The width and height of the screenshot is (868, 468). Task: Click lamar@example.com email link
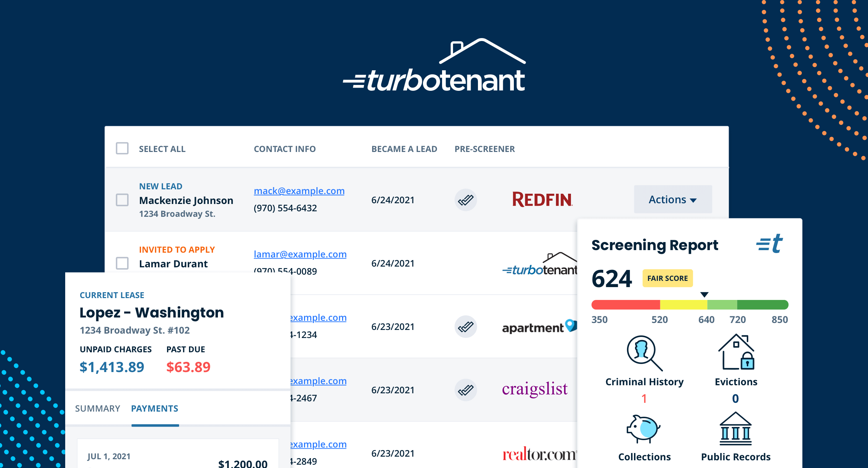point(300,254)
